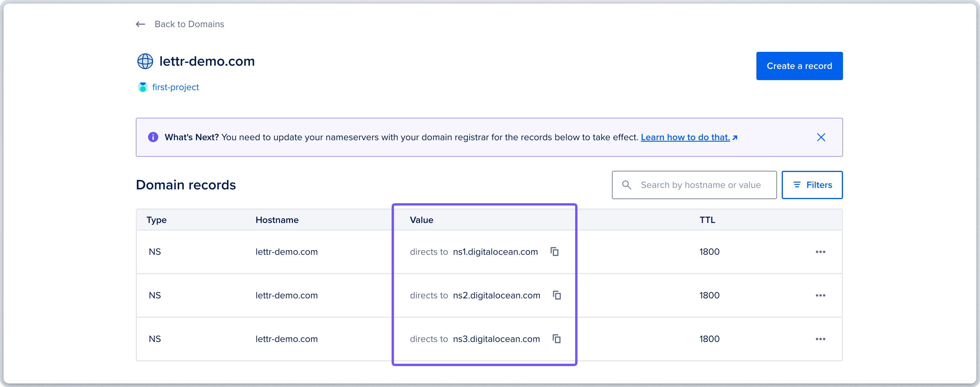Copy the ns1.digitalocean.com value

554,251
